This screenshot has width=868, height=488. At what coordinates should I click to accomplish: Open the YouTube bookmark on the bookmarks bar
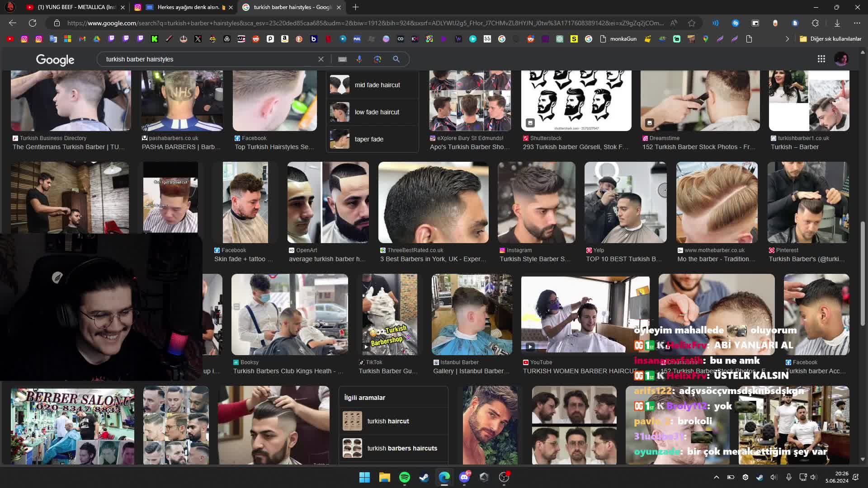click(9, 39)
